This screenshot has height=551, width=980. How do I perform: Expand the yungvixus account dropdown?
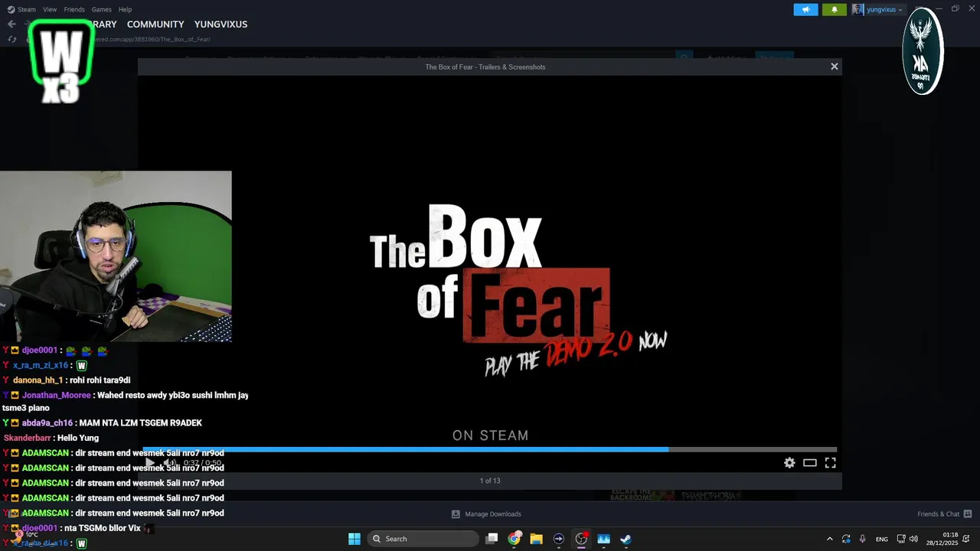pyautogui.click(x=884, y=9)
